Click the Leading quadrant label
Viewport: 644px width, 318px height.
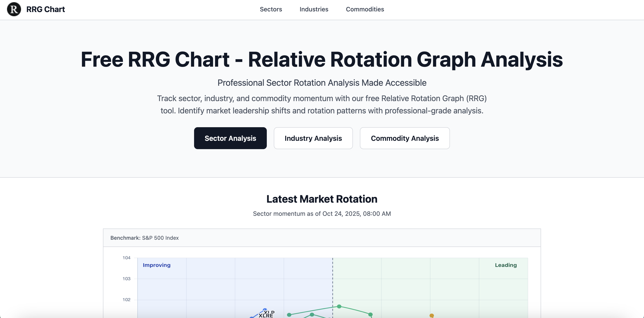point(506,265)
